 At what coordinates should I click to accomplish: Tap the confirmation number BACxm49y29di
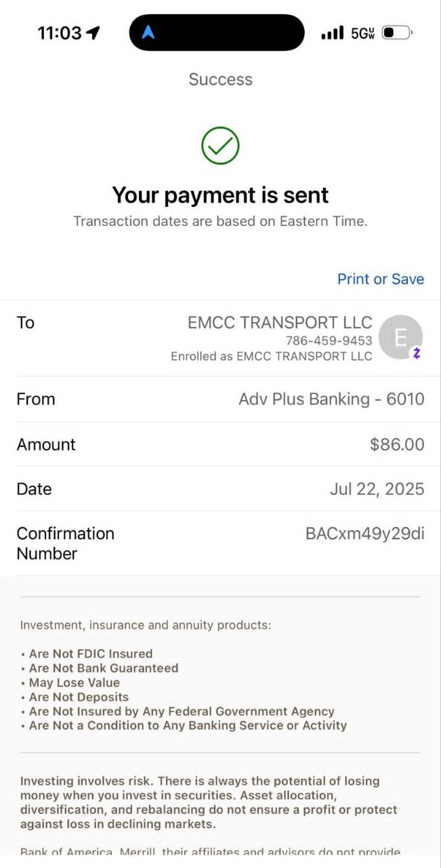click(364, 534)
